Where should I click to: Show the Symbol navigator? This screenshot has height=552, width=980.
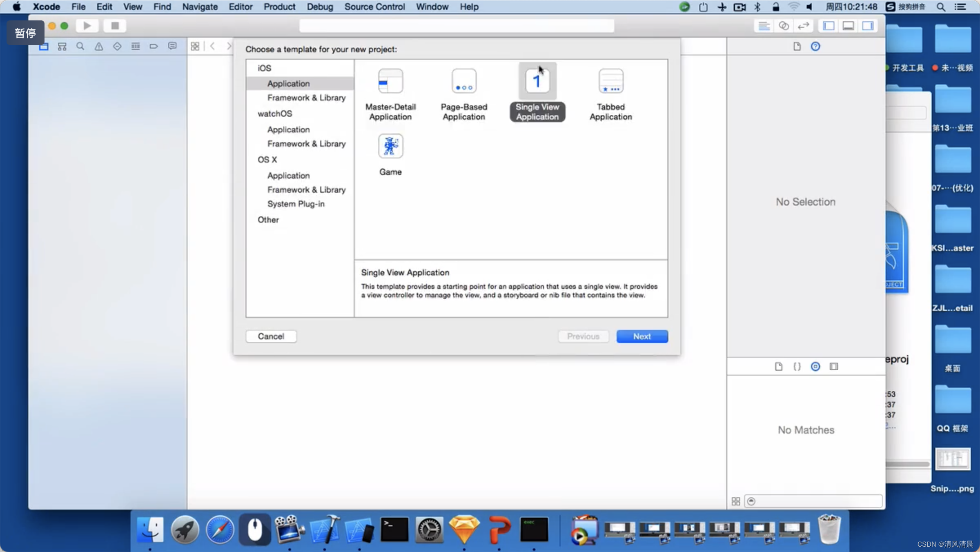coord(62,47)
